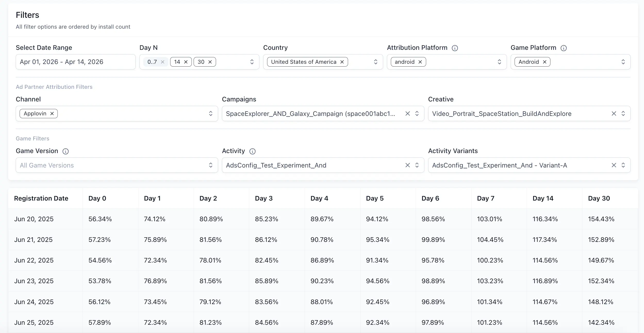
Task: Remove the Applovin channel chip
Action: (x=52, y=114)
